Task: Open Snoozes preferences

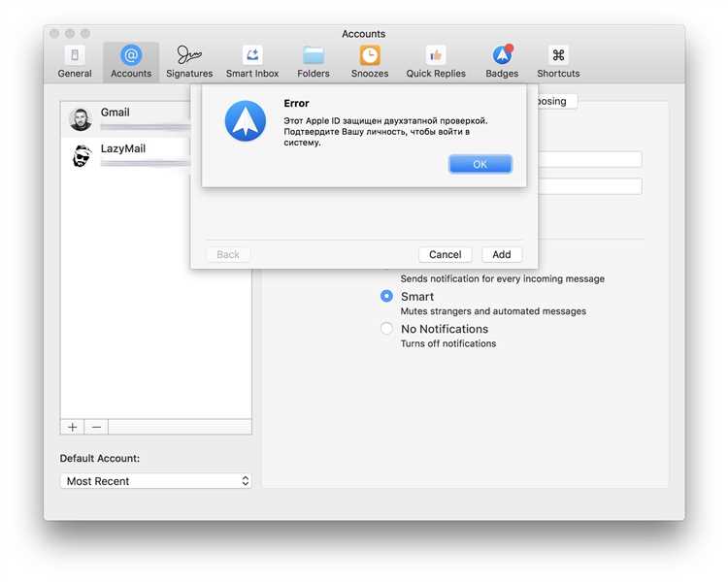Action: (370, 62)
